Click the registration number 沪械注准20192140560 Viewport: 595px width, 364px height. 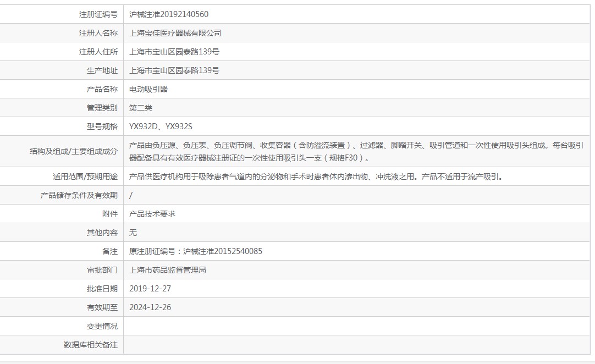(169, 14)
